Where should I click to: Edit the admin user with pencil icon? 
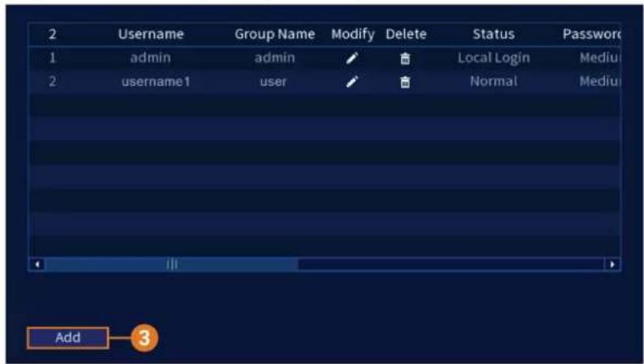point(352,58)
